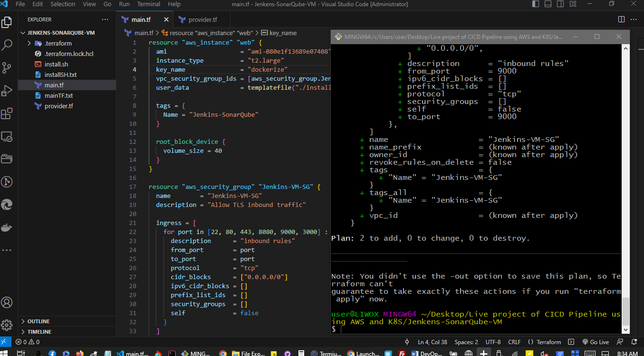Image resolution: width=644 pixels, height=356 pixels.
Task: Open the Source Control view
Action: [x=7, y=68]
